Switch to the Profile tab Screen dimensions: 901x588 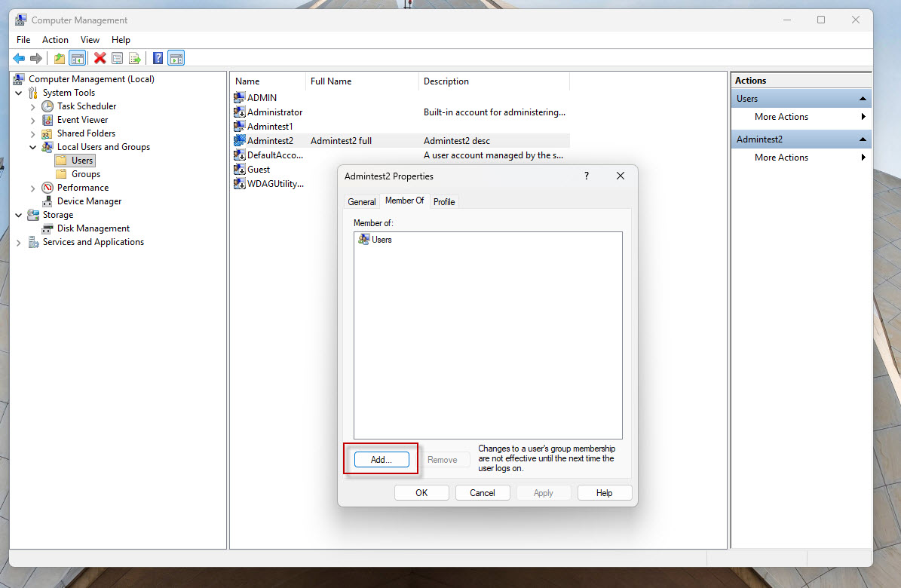tap(444, 202)
